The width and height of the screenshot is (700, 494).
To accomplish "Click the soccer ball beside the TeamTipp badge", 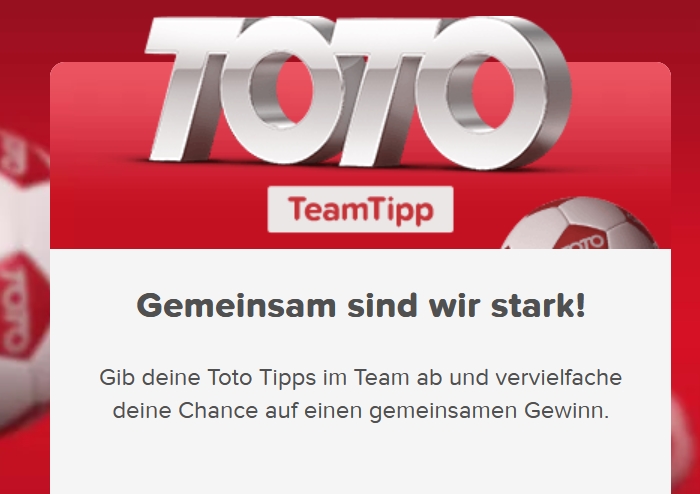I will (580, 223).
